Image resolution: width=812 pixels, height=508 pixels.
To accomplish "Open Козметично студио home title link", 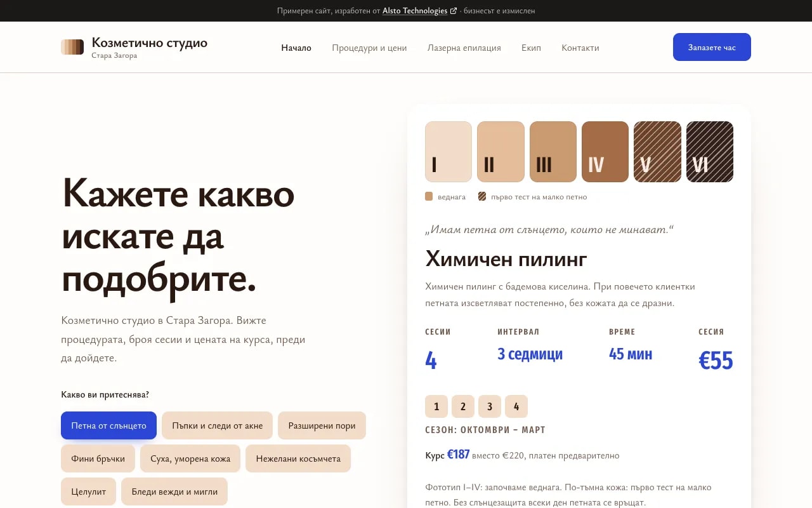I will pyautogui.click(x=149, y=43).
